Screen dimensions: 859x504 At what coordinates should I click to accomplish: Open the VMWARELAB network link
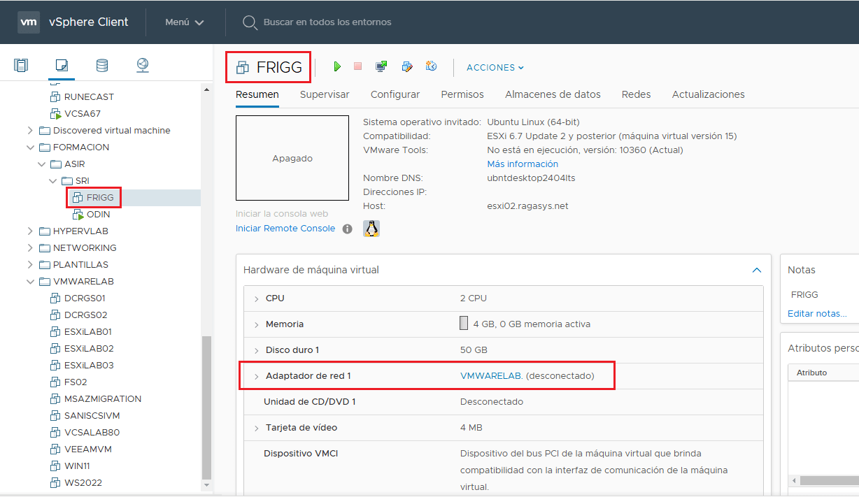coord(491,376)
